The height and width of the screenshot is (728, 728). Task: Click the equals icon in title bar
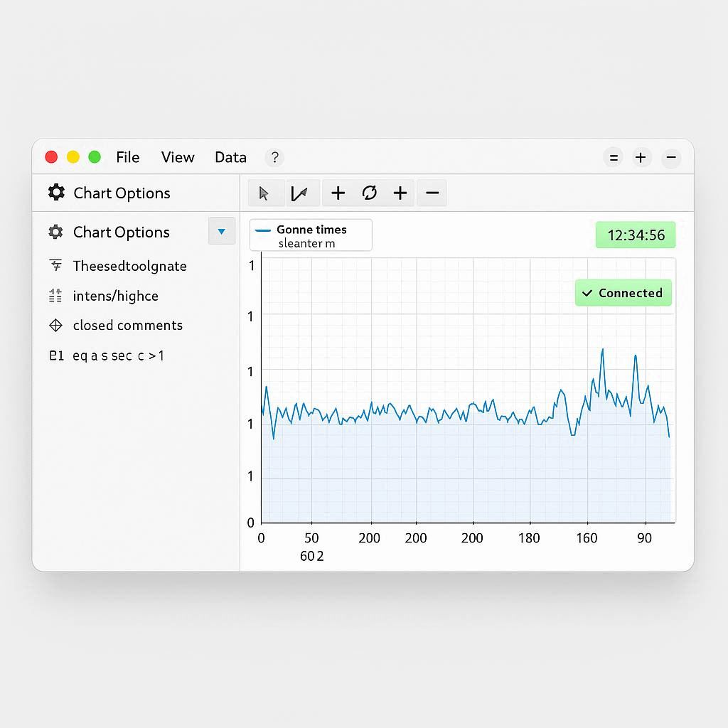tap(613, 158)
